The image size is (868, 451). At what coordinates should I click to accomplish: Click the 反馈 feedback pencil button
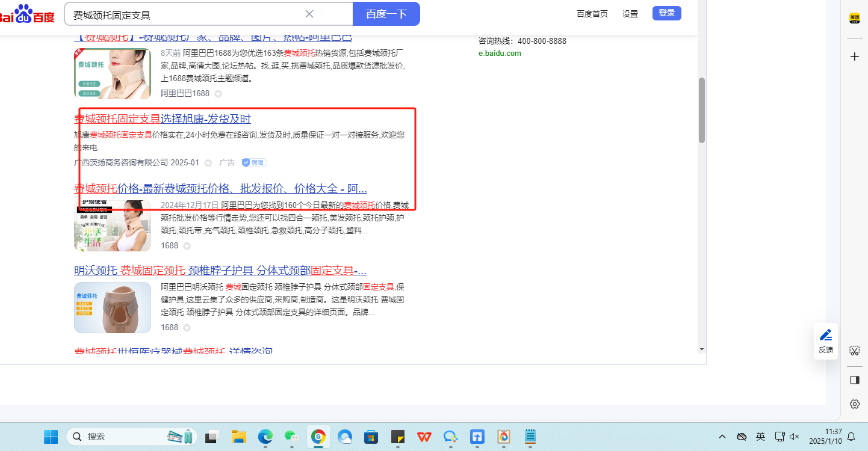point(826,341)
